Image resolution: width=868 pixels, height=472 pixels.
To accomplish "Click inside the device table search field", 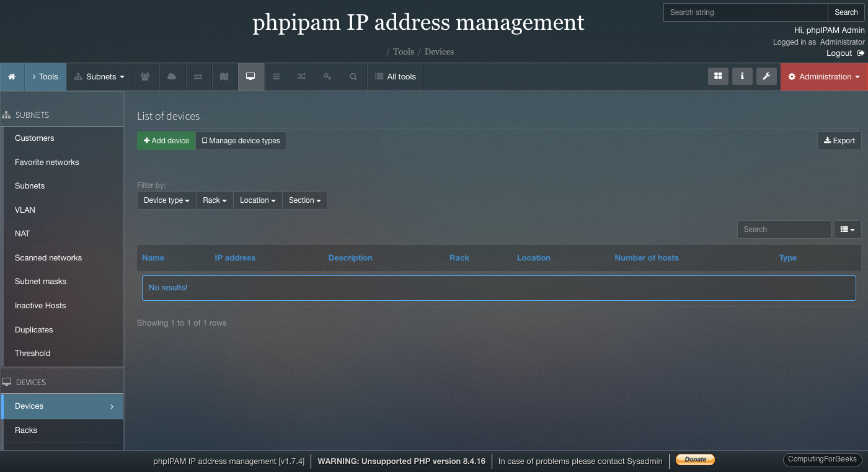I will click(x=784, y=229).
